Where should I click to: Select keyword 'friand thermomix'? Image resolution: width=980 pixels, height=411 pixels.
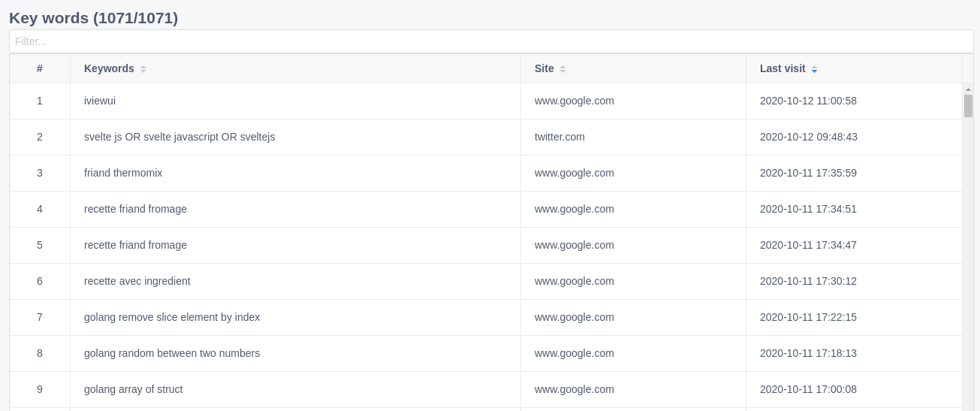coord(123,173)
